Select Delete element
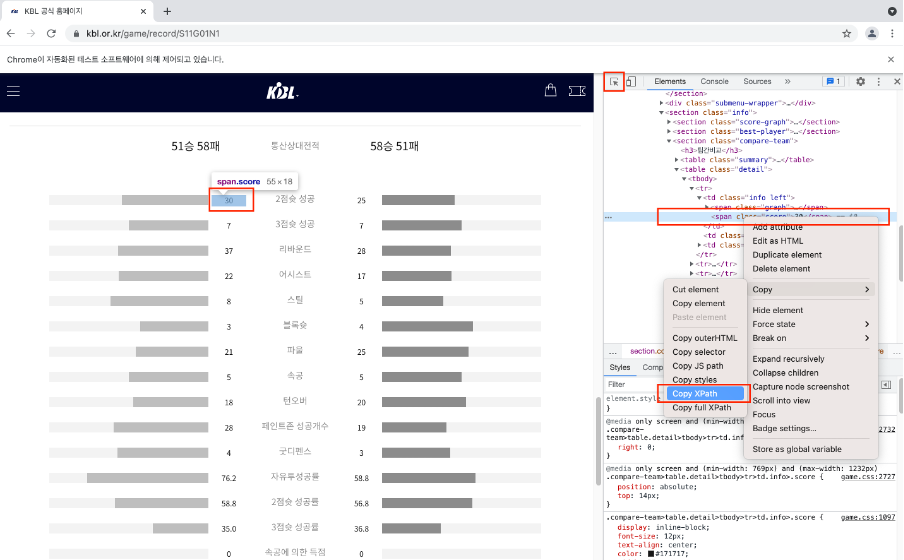Viewport: 904px width, 560px height. pyautogui.click(x=781, y=269)
